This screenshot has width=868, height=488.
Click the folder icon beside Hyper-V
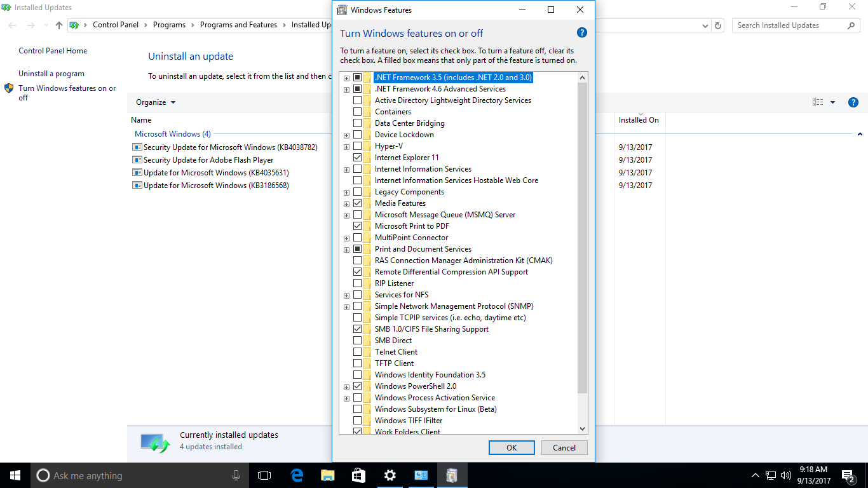click(x=367, y=146)
